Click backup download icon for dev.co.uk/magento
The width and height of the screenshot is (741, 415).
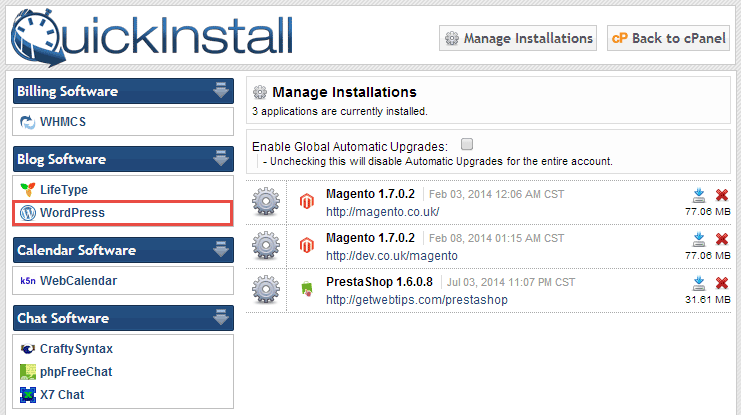point(699,239)
